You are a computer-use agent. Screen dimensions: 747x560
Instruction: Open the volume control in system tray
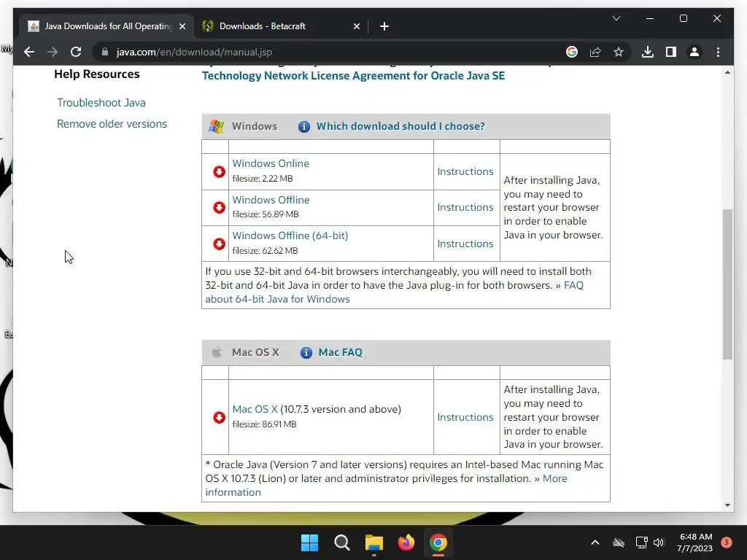[x=659, y=542]
